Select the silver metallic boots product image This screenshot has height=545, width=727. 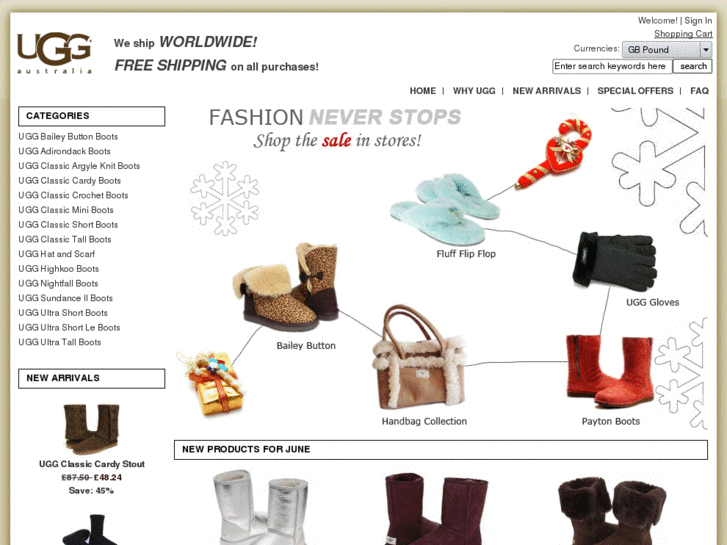coord(261,507)
